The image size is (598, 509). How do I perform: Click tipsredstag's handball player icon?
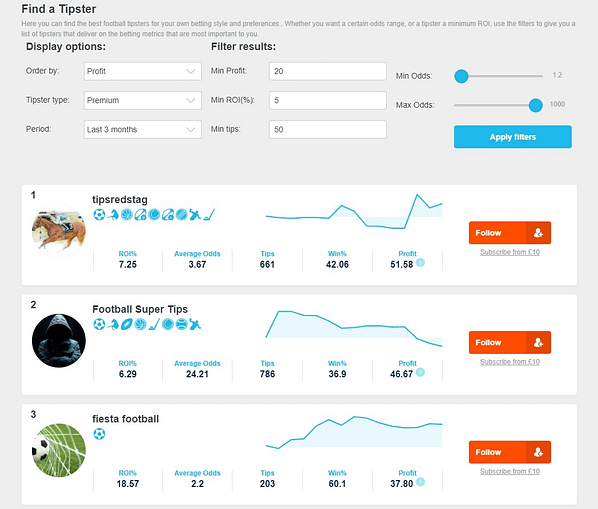click(195, 215)
